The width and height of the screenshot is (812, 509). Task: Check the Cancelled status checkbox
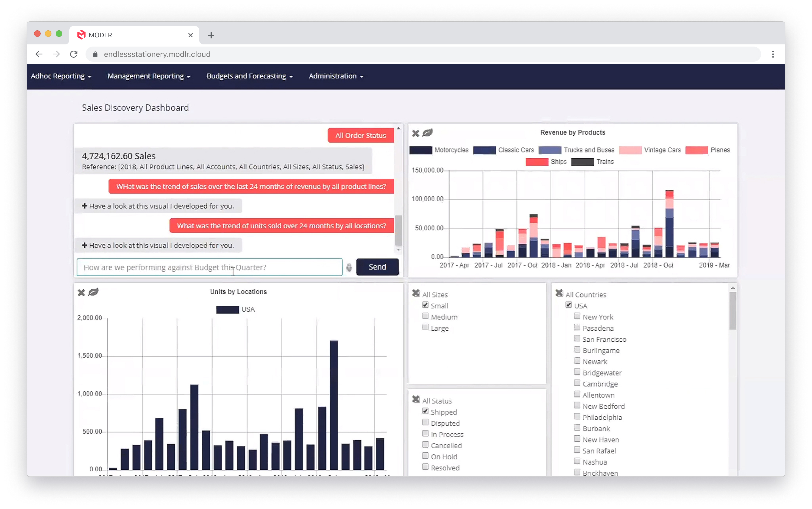[x=425, y=445]
